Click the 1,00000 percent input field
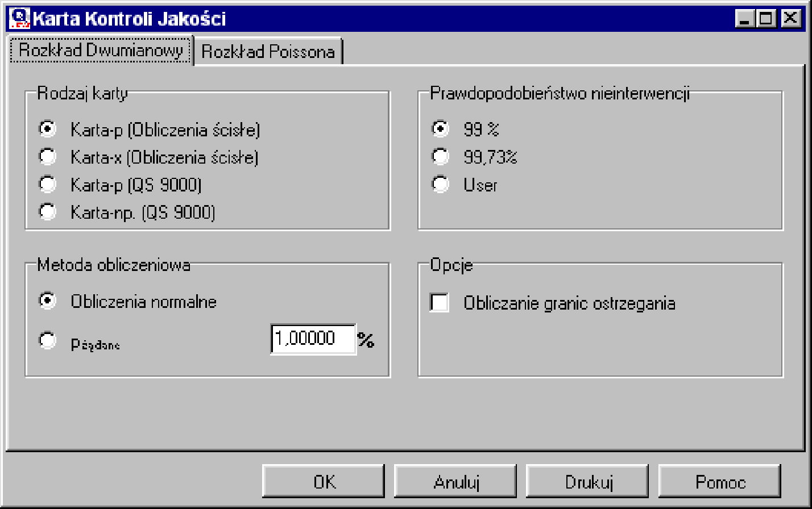 (313, 339)
